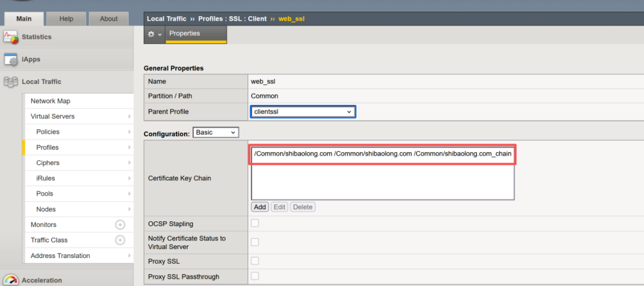The height and width of the screenshot is (286, 644).
Task: Click the Local Traffic icon
Action: [x=11, y=82]
